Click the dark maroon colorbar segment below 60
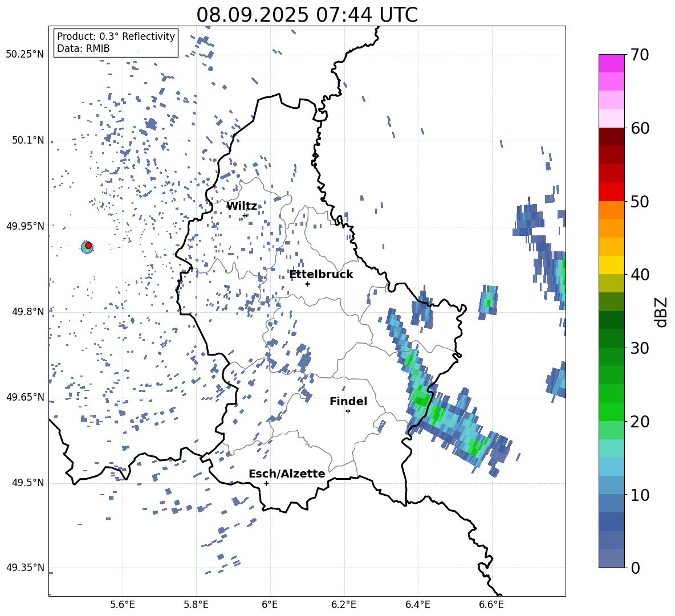Image resolution: width=675 pixels, height=616 pixels. (611, 137)
